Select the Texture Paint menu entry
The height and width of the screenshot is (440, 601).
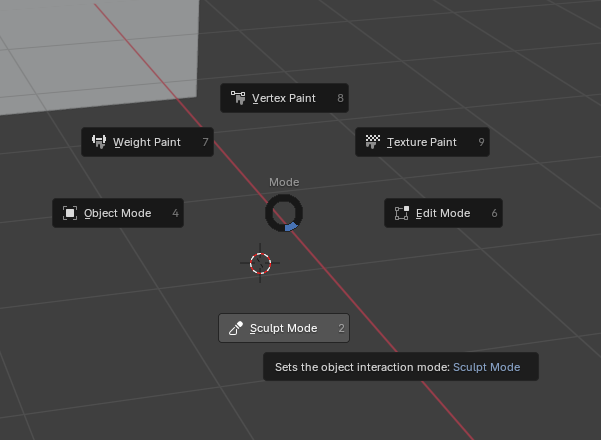(421, 142)
